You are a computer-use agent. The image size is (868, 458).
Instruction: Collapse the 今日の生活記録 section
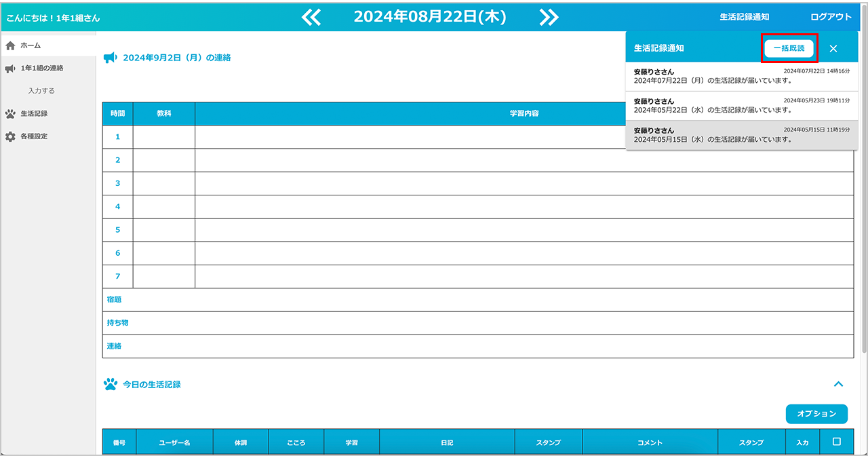tap(838, 384)
